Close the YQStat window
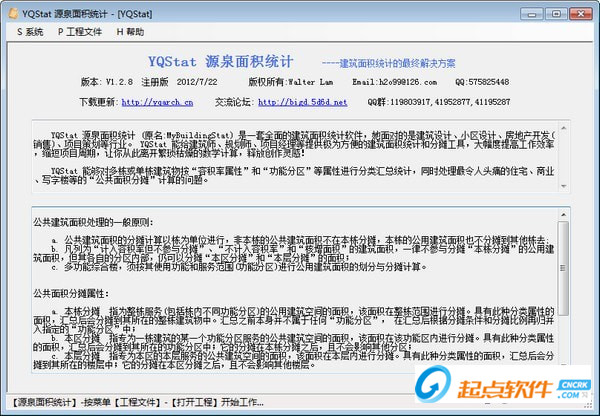Image resolution: width=600 pixels, height=416 pixels. [581, 14]
